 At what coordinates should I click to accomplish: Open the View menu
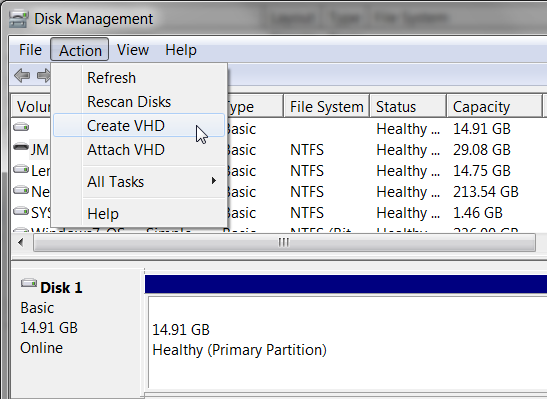coord(133,50)
